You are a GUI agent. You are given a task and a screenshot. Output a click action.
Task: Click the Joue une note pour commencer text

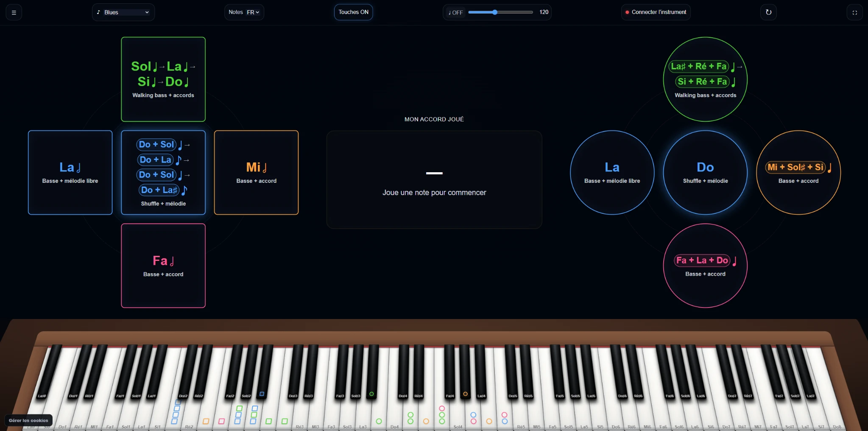[434, 193]
